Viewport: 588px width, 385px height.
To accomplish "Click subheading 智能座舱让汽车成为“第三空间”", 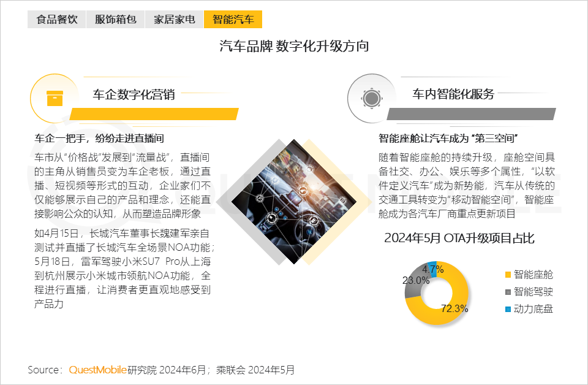I will tap(448, 139).
